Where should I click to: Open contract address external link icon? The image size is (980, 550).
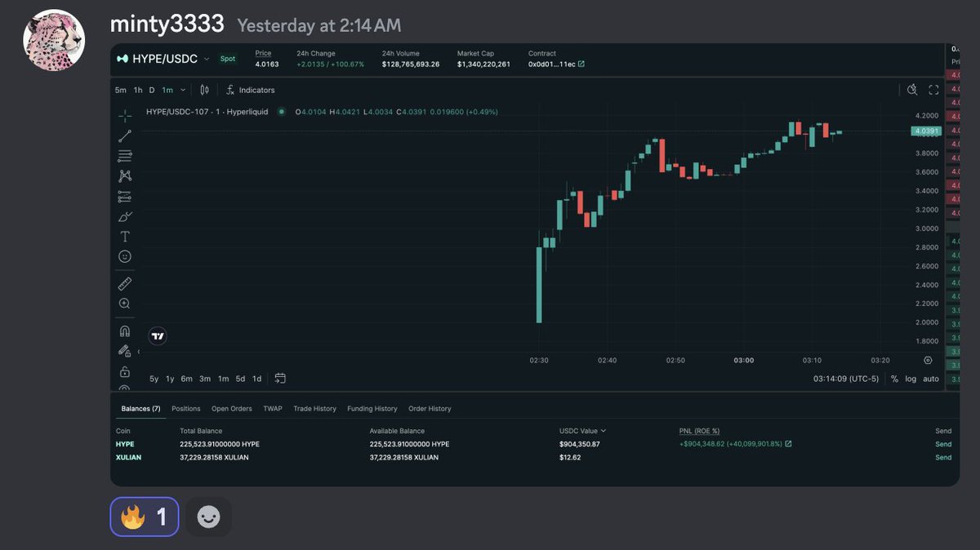tap(581, 64)
